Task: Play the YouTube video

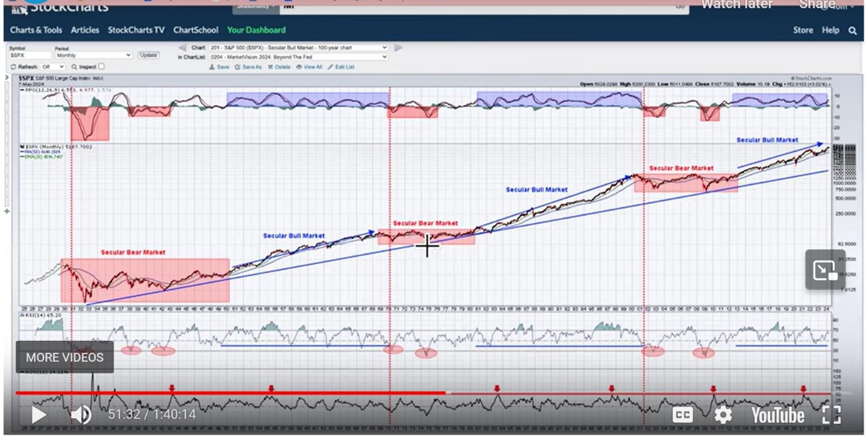Action: 39,415
